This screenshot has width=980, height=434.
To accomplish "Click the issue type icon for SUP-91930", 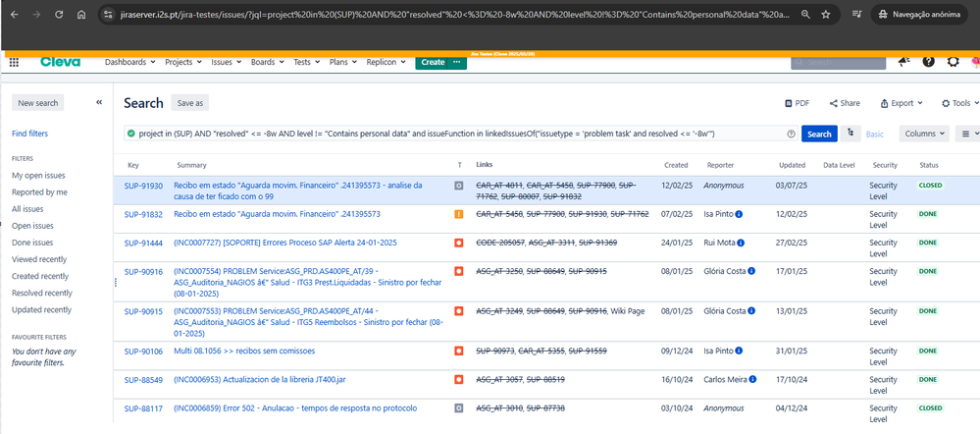I will 459,186.
